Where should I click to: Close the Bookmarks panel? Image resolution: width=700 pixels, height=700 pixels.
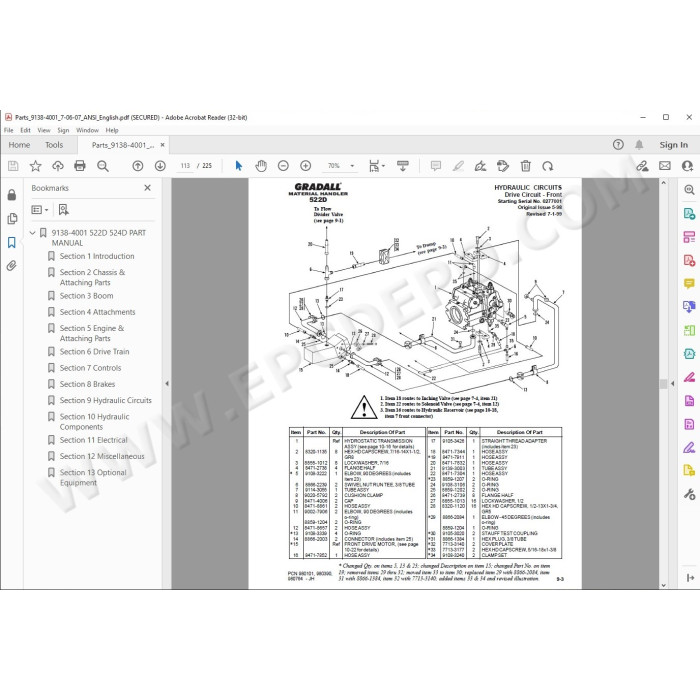click(x=148, y=188)
